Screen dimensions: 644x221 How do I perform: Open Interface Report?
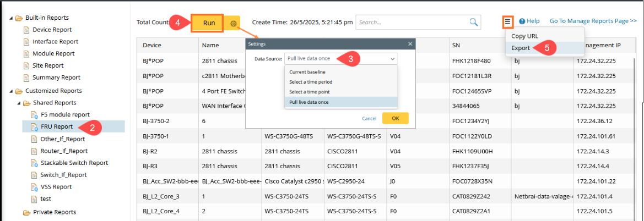coord(55,41)
